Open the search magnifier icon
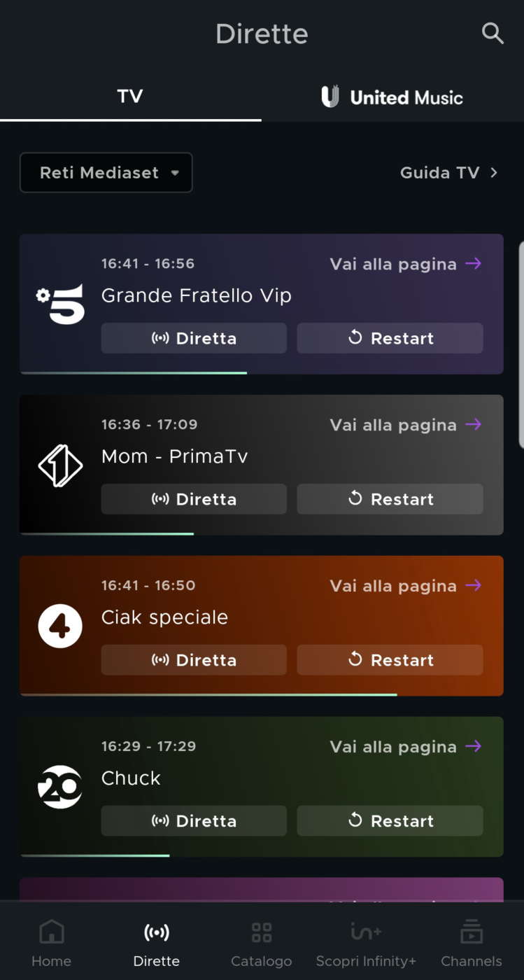The height and width of the screenshot is (980, 524). tap(493, 33)
